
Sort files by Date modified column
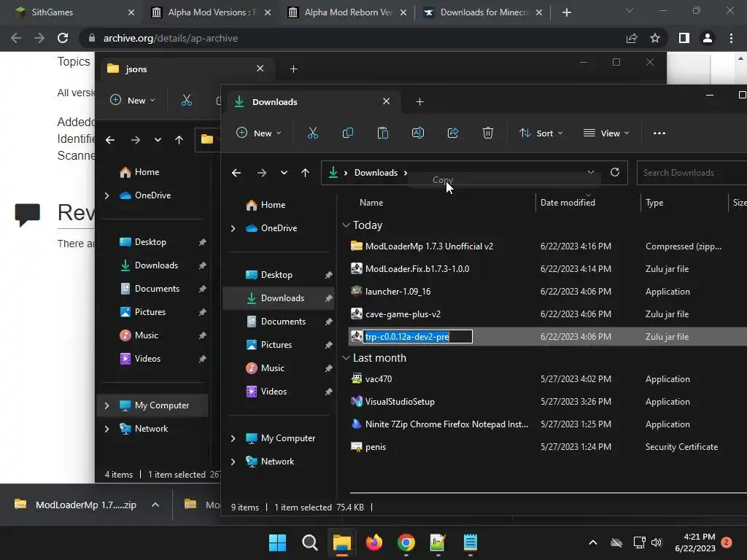568,203
